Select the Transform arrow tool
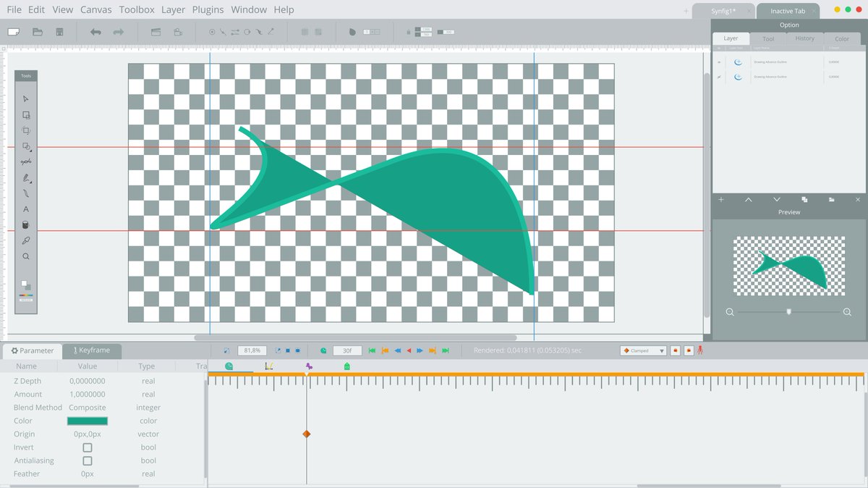Image resolution: width=868 pixels, height=488 pixels. [26, 98]
